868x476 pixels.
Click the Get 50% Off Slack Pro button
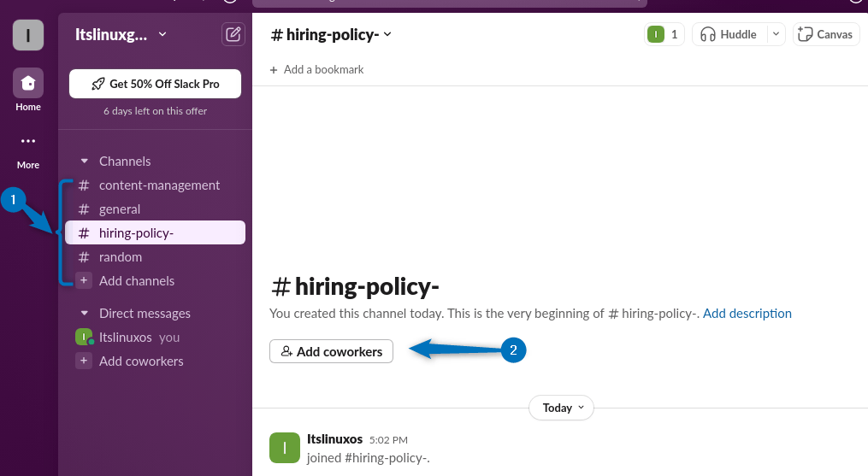(155, 84)
